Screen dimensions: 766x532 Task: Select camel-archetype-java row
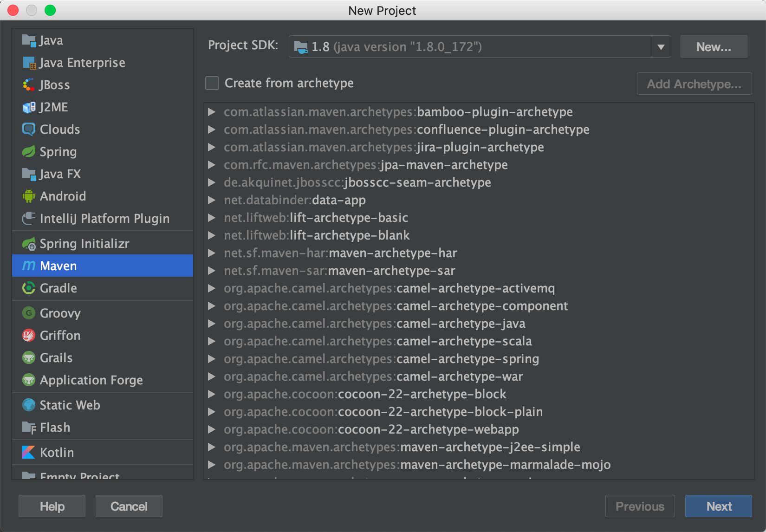(x=479, y=324)
